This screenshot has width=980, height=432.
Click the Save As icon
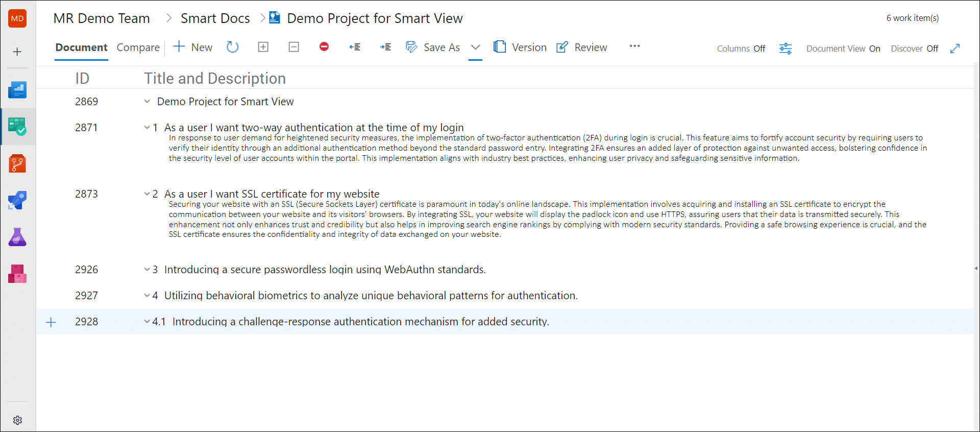[411, 47]
